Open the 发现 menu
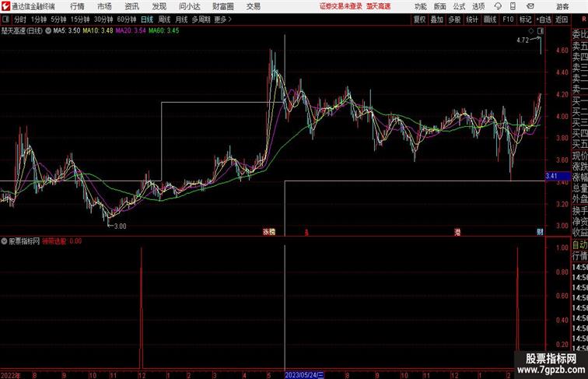 [159, 6]
